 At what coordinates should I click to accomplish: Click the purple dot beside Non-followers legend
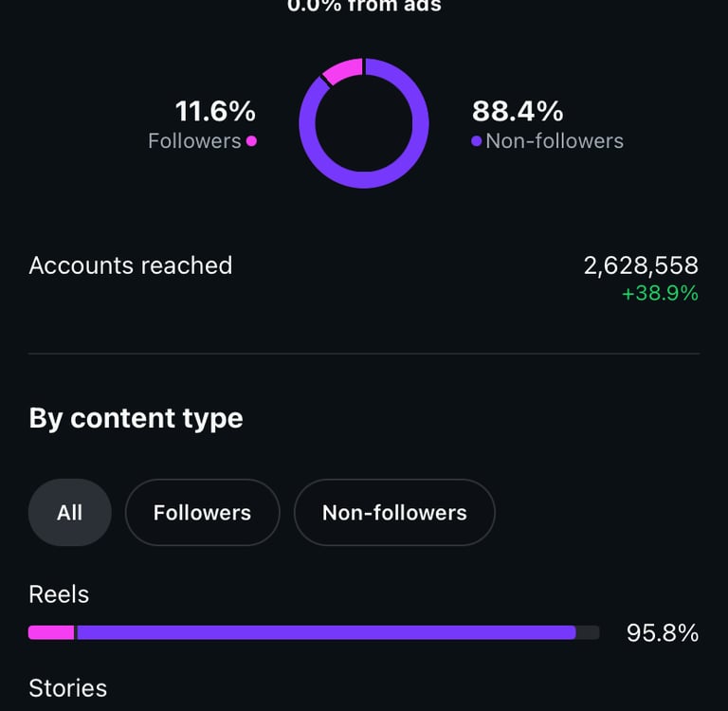(x=476, y=141)
